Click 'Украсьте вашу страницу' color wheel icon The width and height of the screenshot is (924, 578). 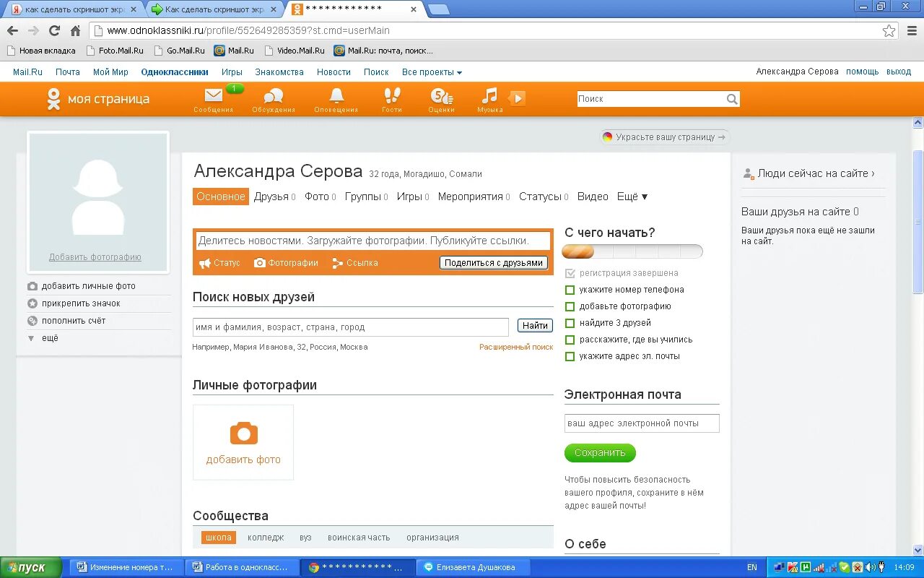608,137
